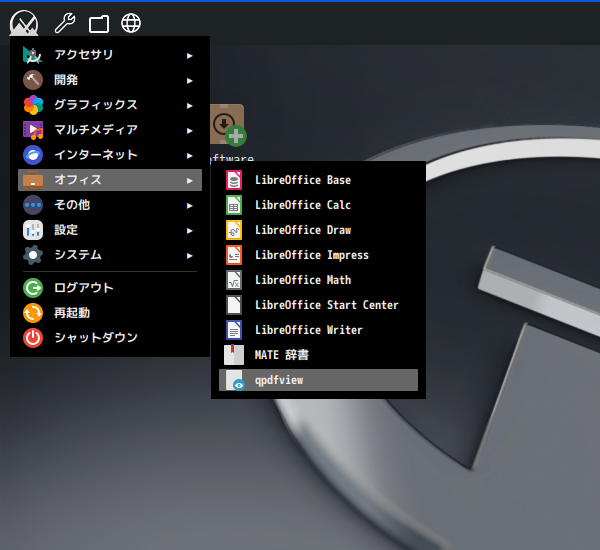Screen dimensions: 600x550
Task: Click the LibreOffice Math formula icon
Action: point(234,280)
